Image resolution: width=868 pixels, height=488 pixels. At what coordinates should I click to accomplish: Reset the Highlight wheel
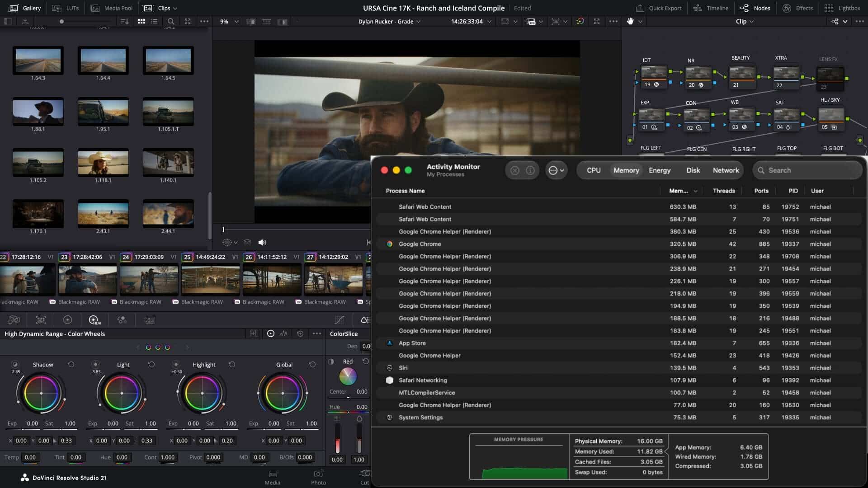[232, 364]
